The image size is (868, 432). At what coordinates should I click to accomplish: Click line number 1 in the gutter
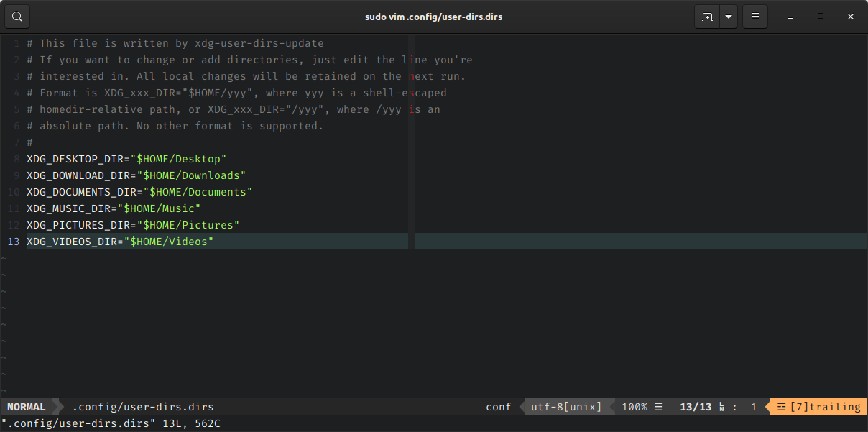click(17, 43)
